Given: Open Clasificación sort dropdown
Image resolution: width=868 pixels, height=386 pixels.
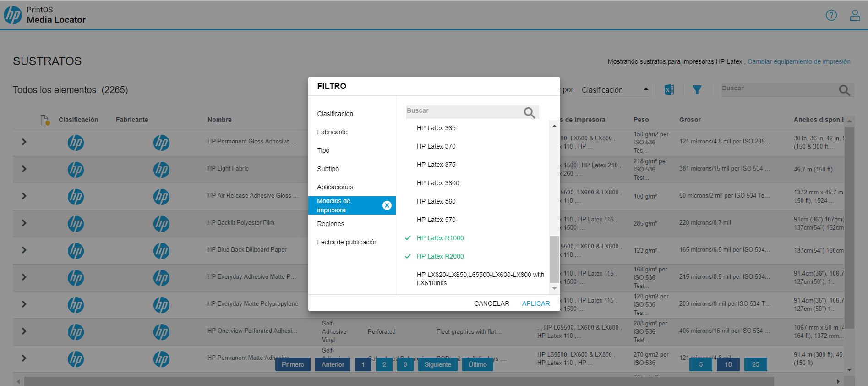Looking at the screenshot, I should click(615, 90).
